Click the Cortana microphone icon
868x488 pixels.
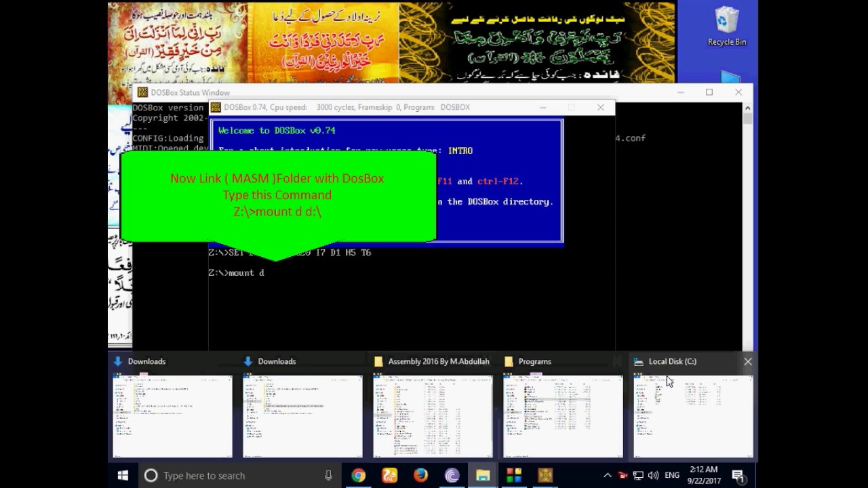(328, 476)
